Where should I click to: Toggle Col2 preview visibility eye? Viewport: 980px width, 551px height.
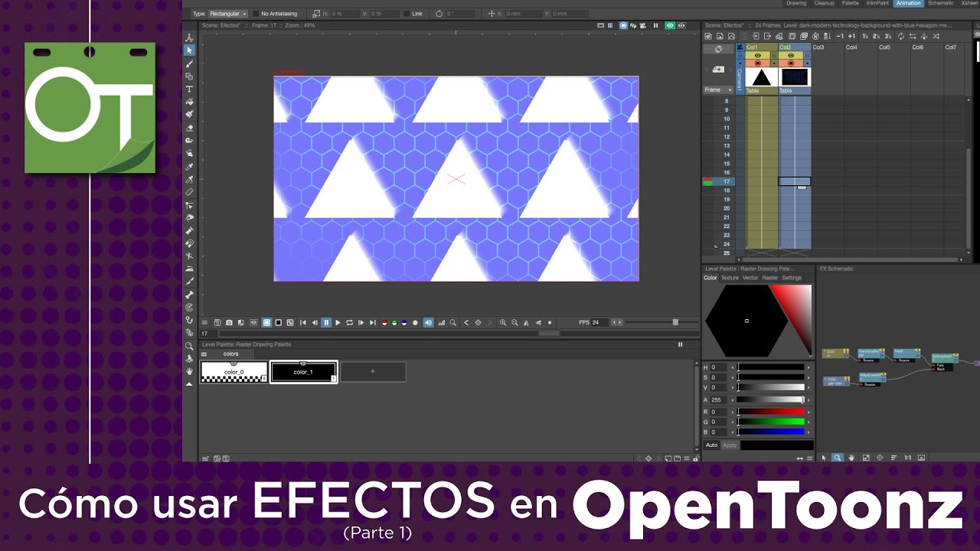(791, 55)
